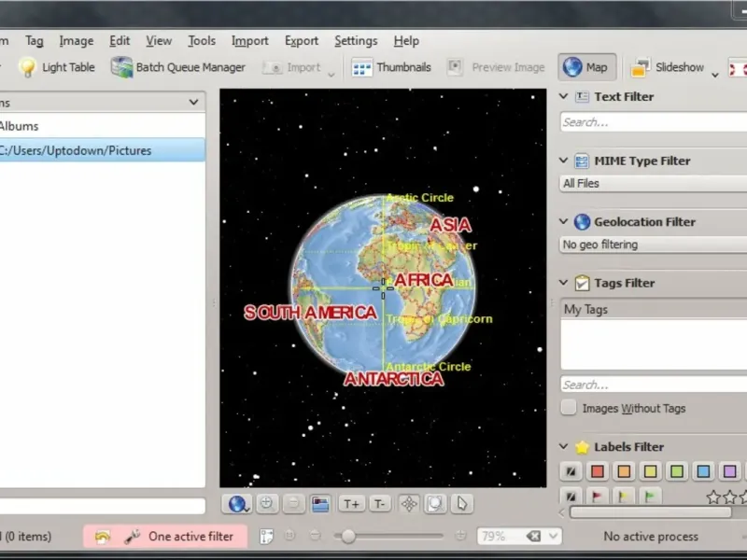Start the Slideshow
747x560 pixels.
(668, 67)
